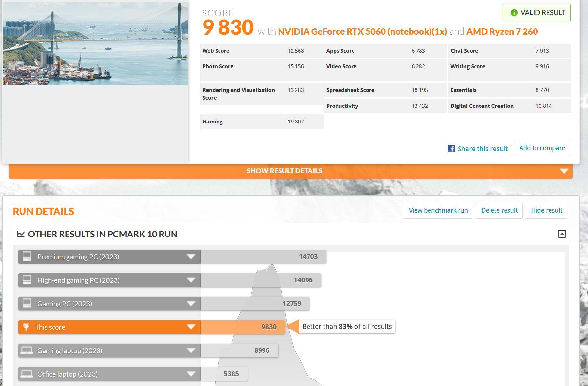The image size is (588, 386).
Task: Open the High-end gaming PC dropdown arrow
Action: [191, 280]
